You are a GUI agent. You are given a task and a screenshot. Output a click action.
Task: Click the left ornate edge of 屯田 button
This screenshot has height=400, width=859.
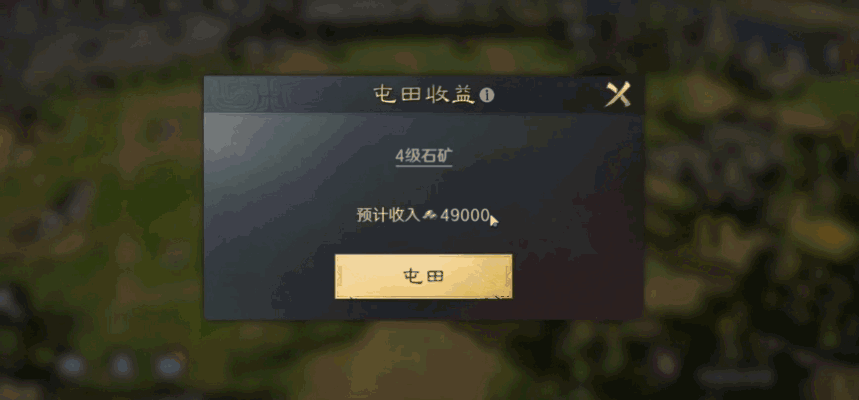(339, 276)
